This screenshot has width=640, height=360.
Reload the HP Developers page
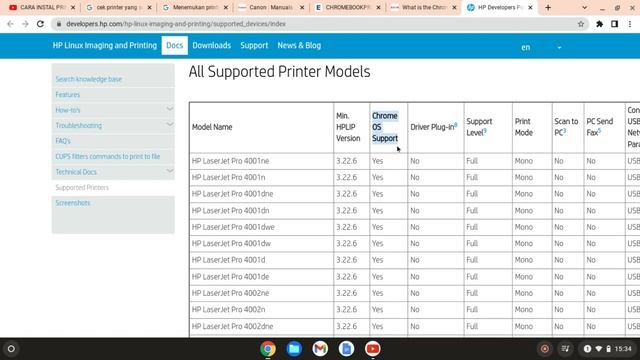click(40, 24)
